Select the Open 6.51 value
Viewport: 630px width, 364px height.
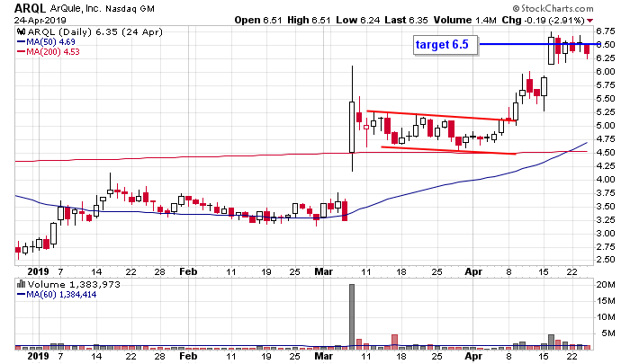point(258,20)
